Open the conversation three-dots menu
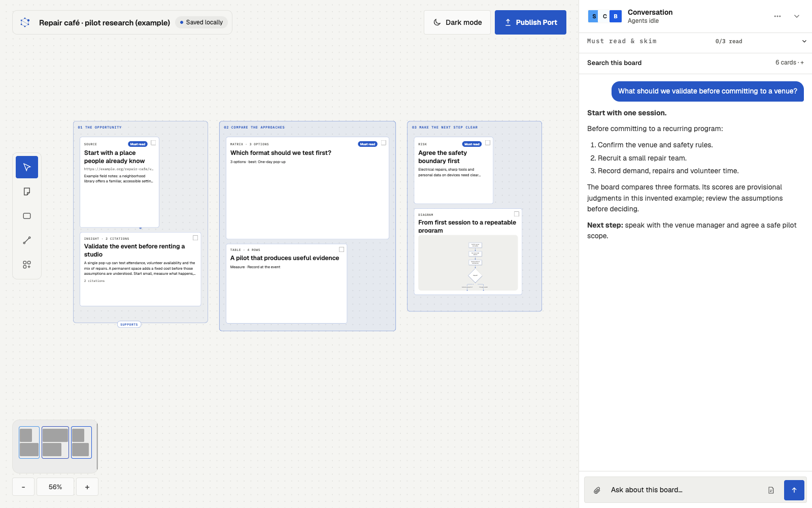Viewport: 812px width, 508px height. point(777,16)
